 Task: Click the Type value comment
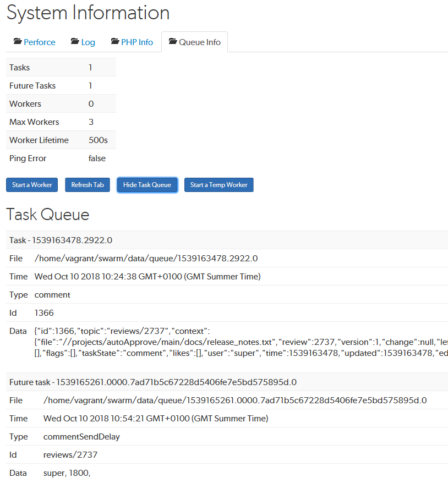point(52,295)
